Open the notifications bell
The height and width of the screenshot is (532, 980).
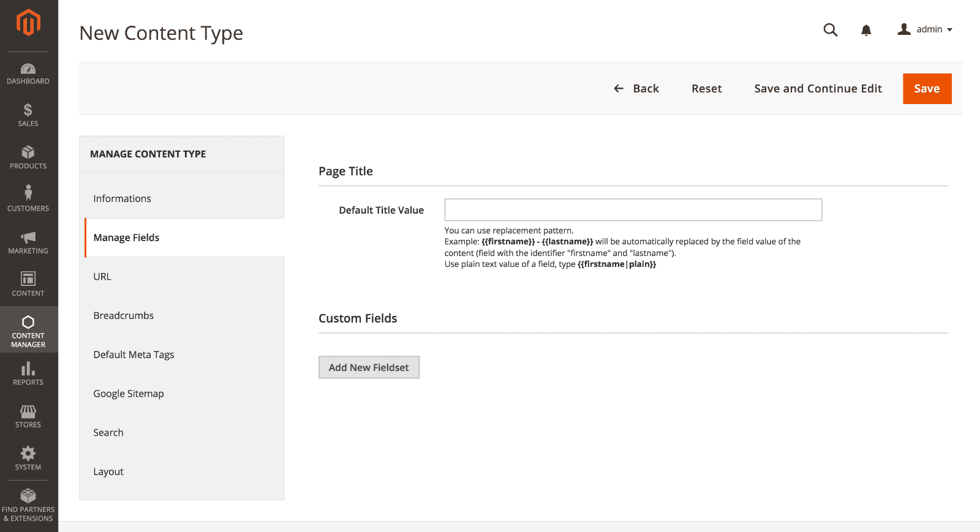point(866,30)
